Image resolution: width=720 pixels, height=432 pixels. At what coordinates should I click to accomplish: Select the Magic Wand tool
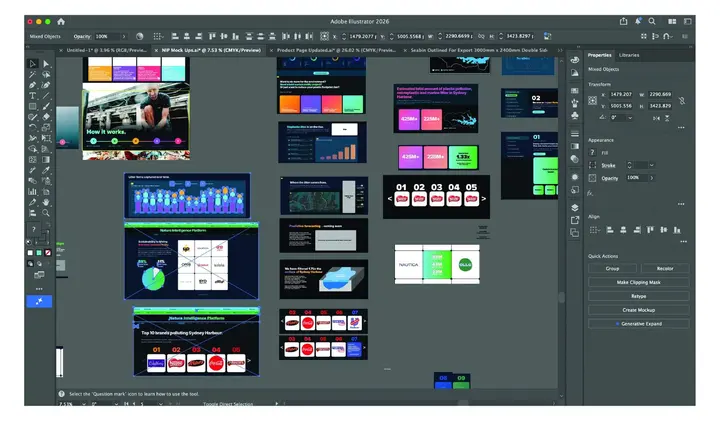(x=33, y=74)
